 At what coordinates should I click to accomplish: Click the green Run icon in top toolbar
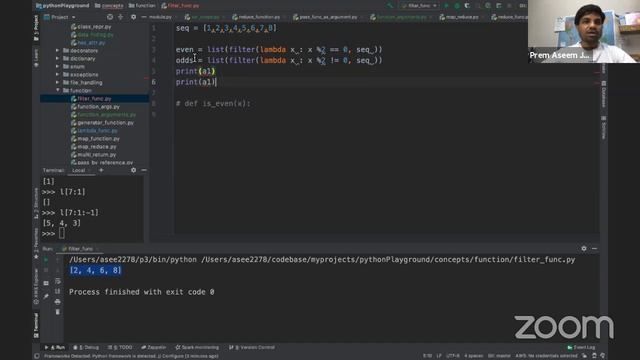pos(446,6)
